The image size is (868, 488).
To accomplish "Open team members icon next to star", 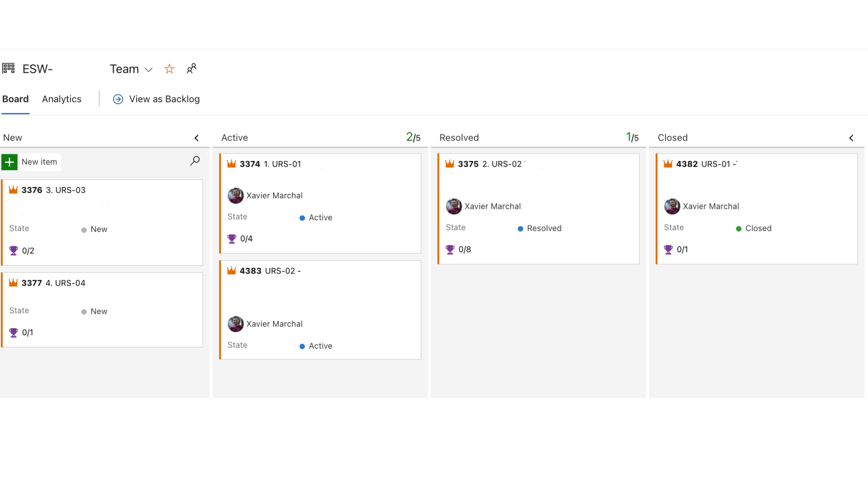I will 192,68.
